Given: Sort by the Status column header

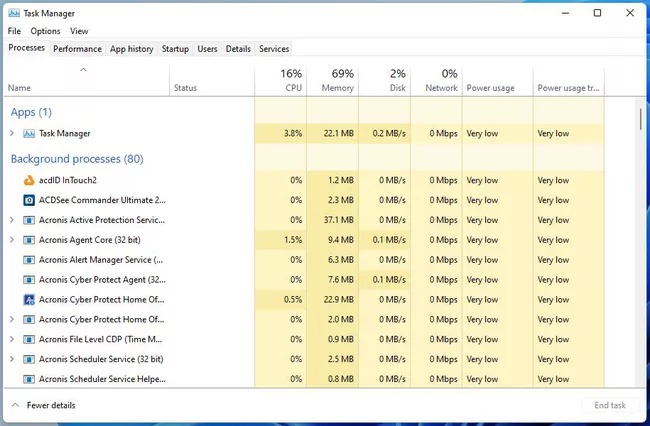Looking at the screenshot, I should click(x=212, y=82).
